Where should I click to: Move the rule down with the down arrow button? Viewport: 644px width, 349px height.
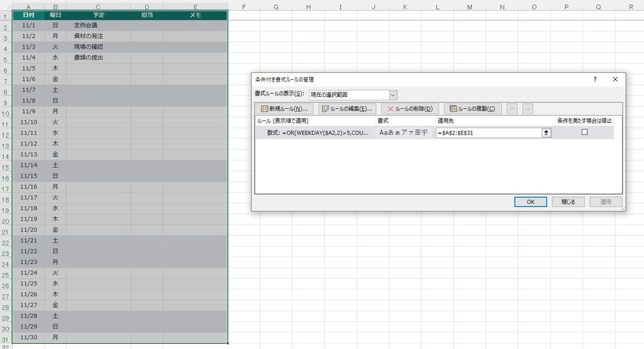coord(528,109)
